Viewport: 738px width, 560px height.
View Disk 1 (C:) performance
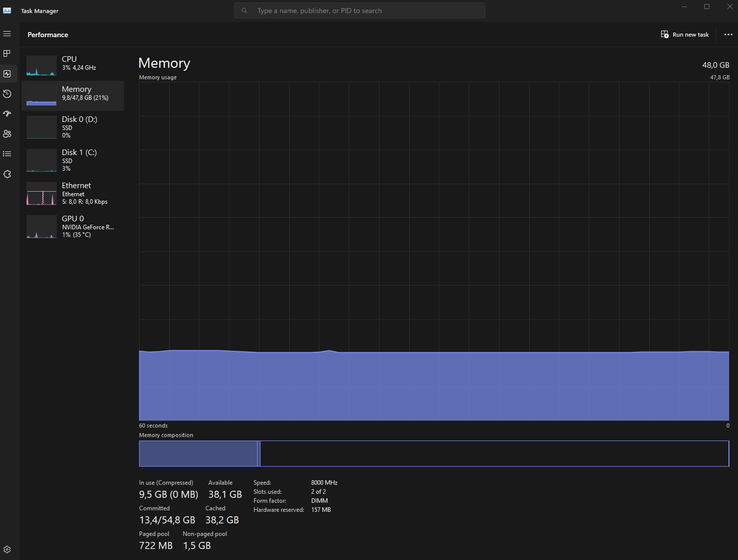point(73,160)
